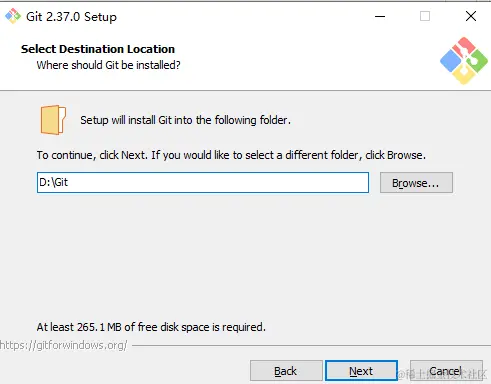The height and width of the screenshot is (384, 491).
Task: Click 'Where should Git be installed?' text
Action: point(108,65)
